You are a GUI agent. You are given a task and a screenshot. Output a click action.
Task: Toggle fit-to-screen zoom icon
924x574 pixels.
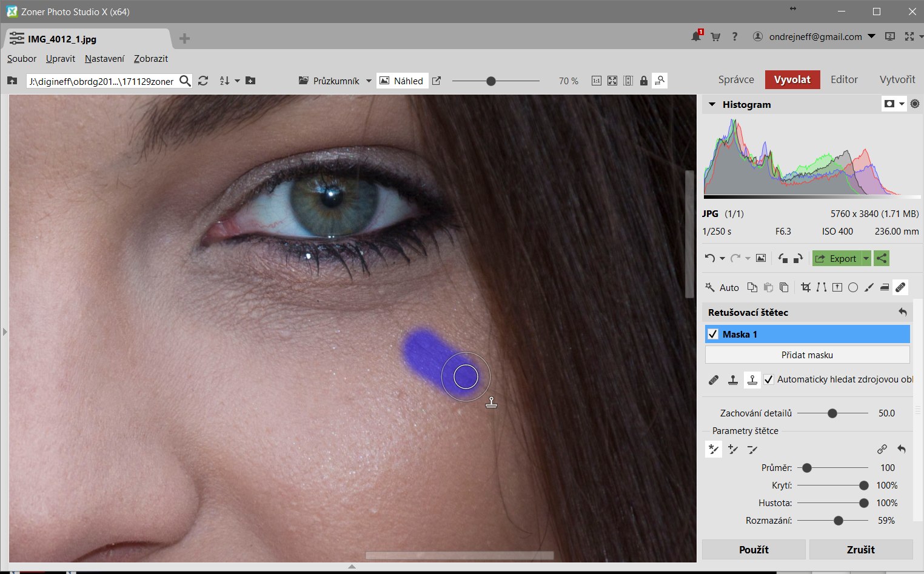point(612,81)
